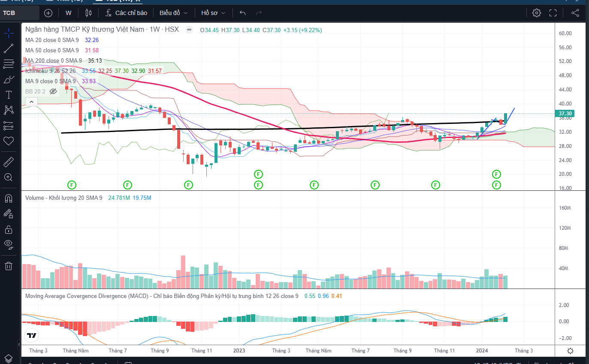The width and height of the screenshot is (589, 364).
Task: Expand the left toolbar collapse arrow
Action: (x=19, y=344)
